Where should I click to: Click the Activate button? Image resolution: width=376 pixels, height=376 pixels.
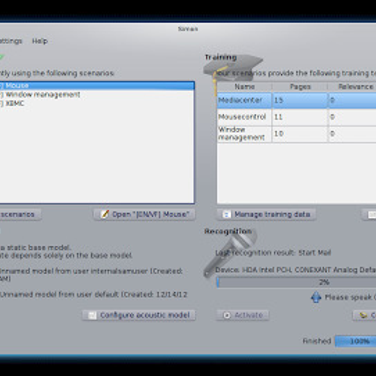[243, 315]
